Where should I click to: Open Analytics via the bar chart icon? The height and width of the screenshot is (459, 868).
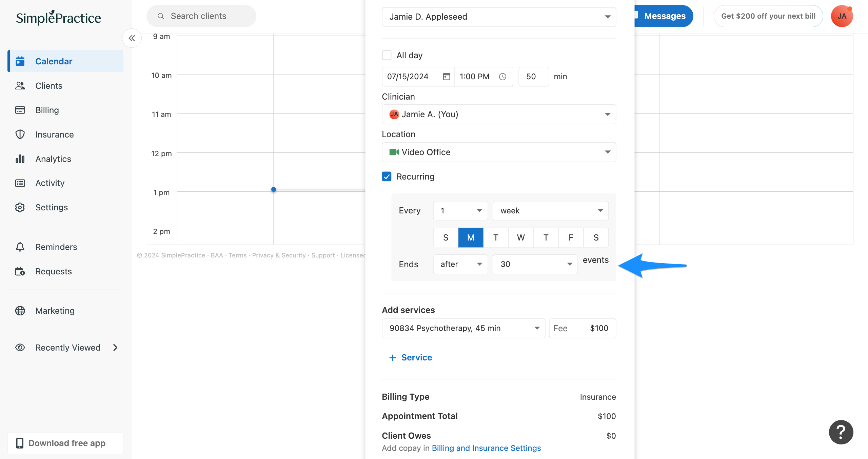(x=20, y=159)
